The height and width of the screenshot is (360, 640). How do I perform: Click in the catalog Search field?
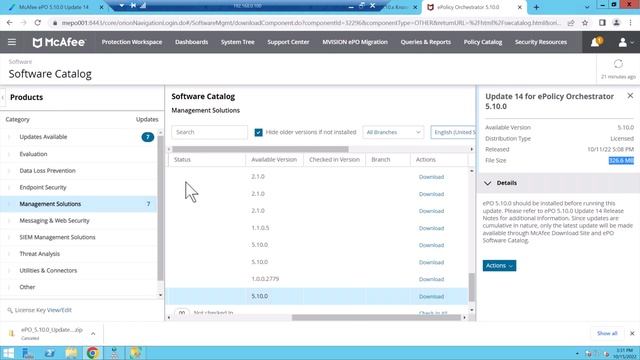209,132
